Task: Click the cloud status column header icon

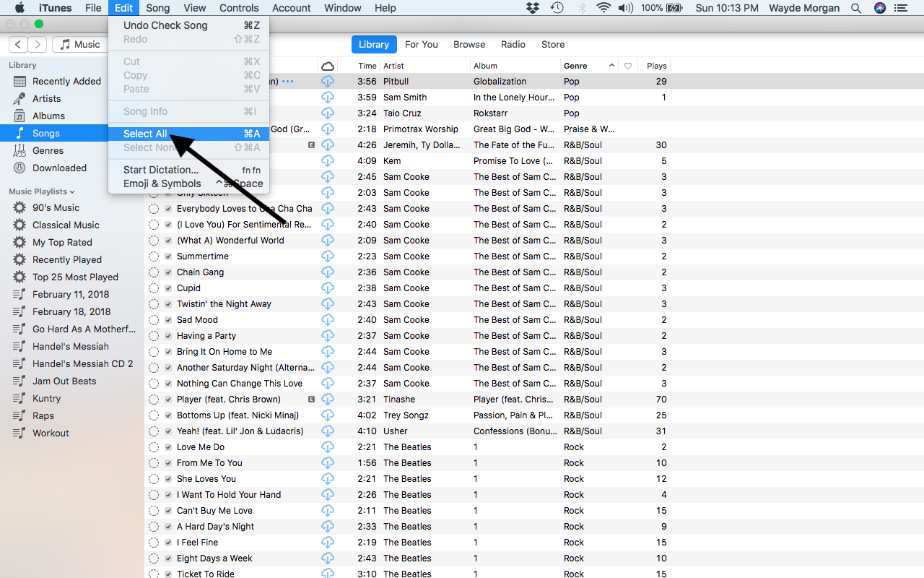Action: (328, 66)
